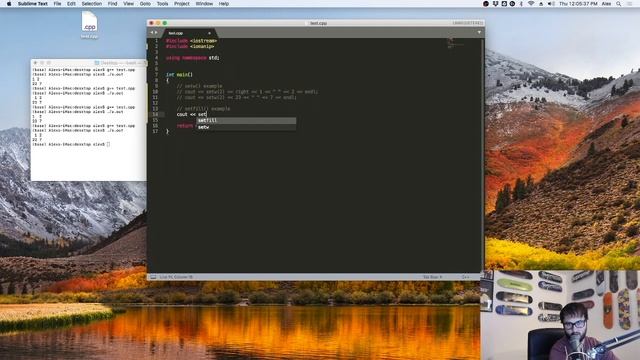Open the Find menu

click(112, 4)
